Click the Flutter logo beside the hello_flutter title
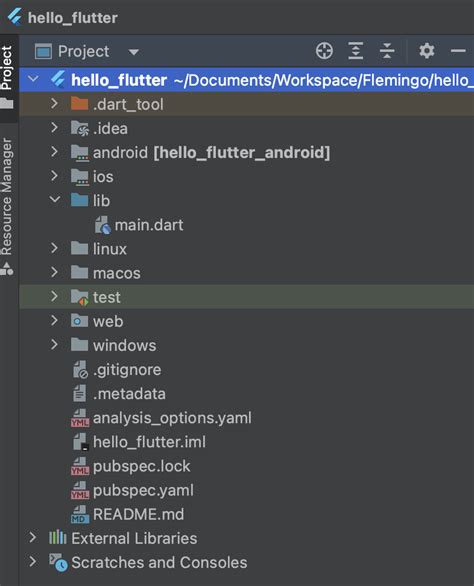 [x=15, y=17]
